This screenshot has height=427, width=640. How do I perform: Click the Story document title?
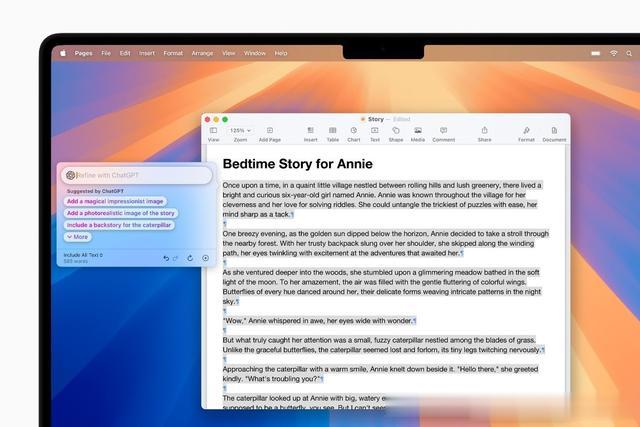[376, 119]
